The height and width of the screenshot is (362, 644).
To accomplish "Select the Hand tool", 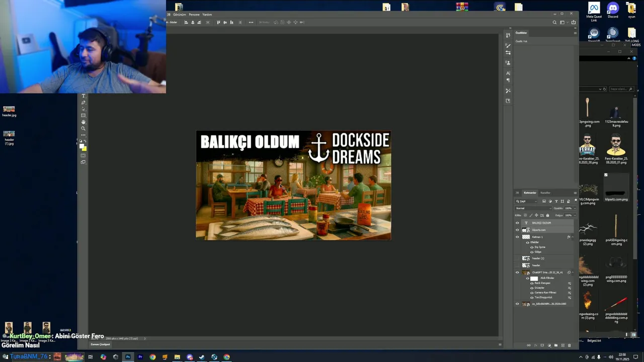I will (84, 122).
